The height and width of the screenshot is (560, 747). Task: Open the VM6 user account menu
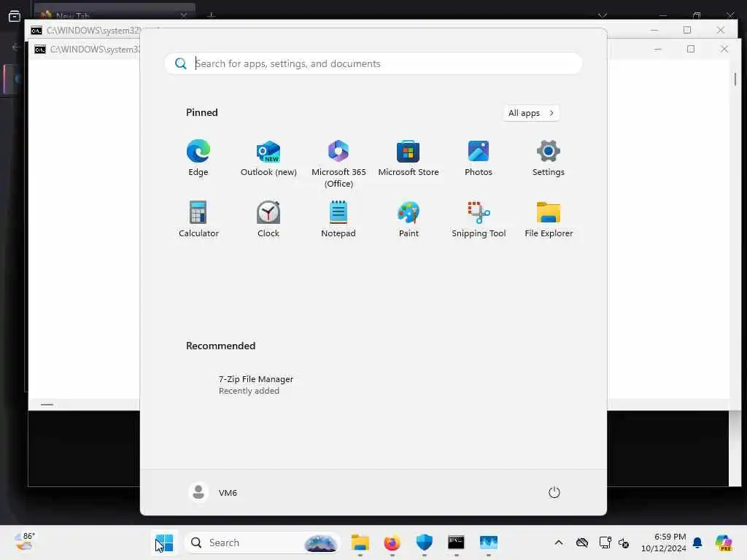tap(213, 492)
